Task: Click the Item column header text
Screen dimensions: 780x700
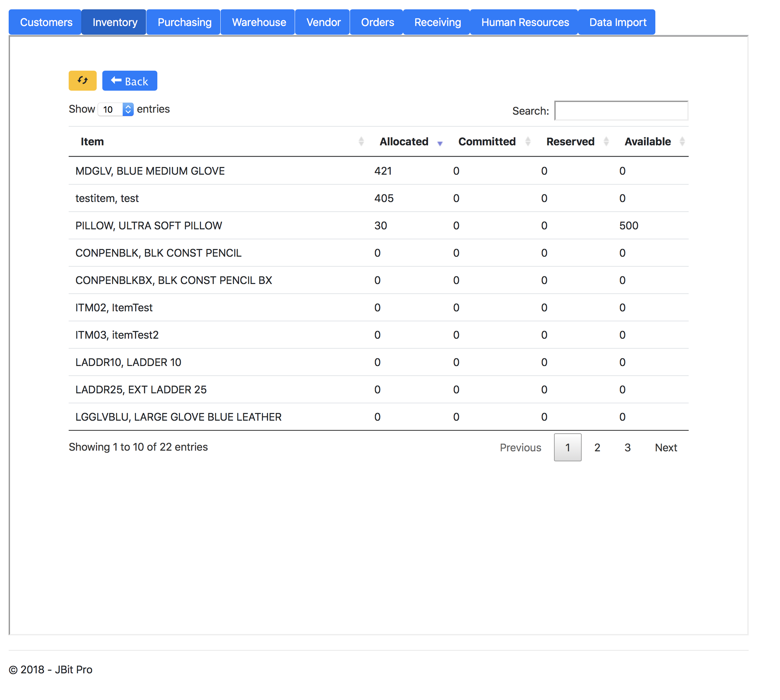Action: click(x=92, y=142)
